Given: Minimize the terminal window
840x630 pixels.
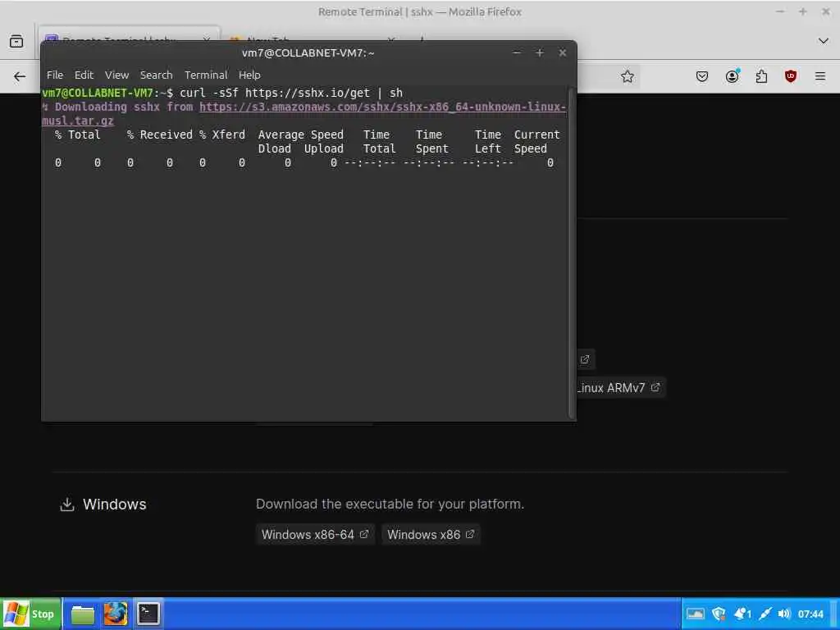Looking at the screenshot, I should [x=517, y=52].
